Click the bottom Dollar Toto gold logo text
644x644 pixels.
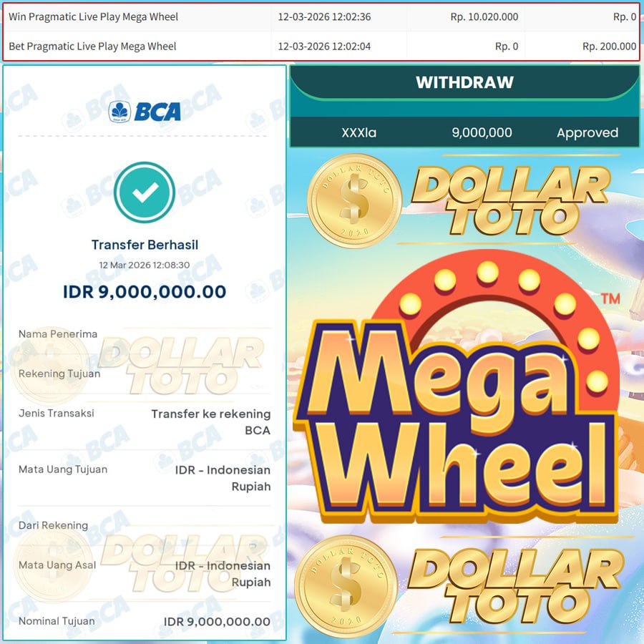(x=515, y=586)
